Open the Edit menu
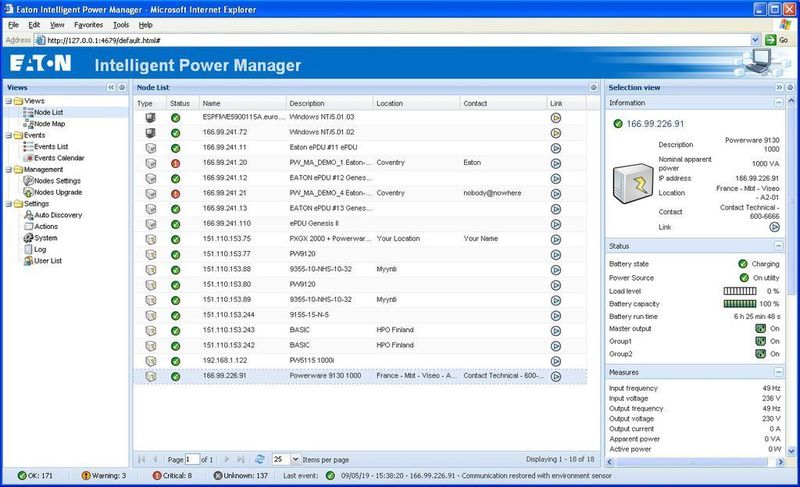The width and height of the screenshot is (800, 487). (x=34, y=24)
